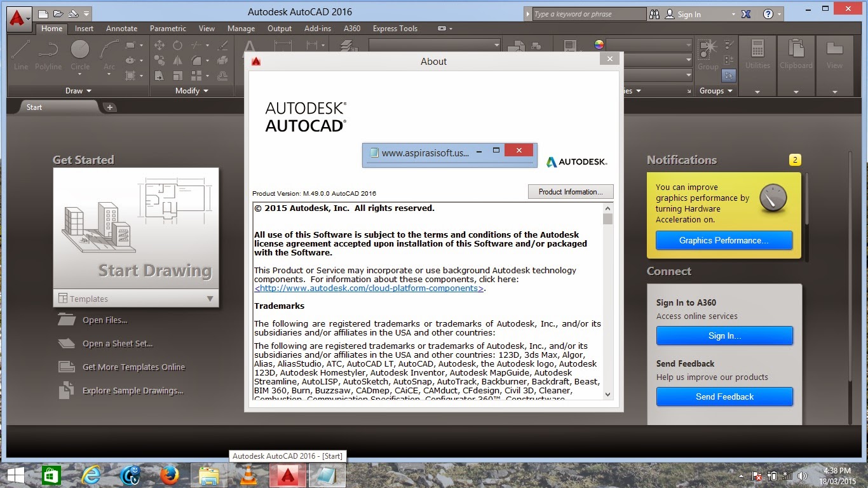Click the keyword search input field

590,14
